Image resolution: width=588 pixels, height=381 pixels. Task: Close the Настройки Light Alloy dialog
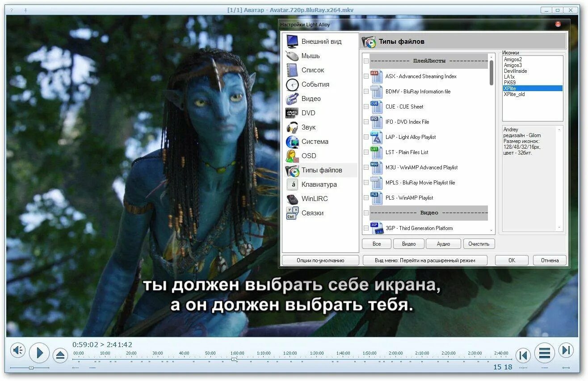(558, 24)
